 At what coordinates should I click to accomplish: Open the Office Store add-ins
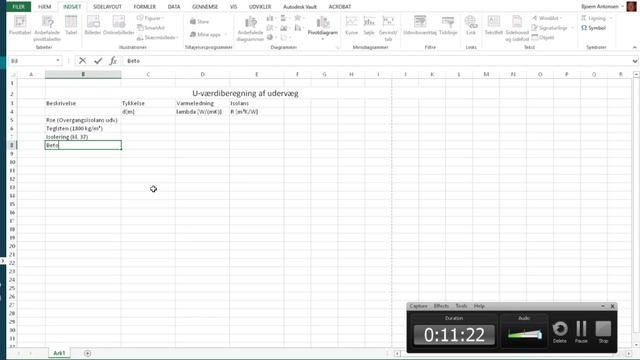click(200, 21)
